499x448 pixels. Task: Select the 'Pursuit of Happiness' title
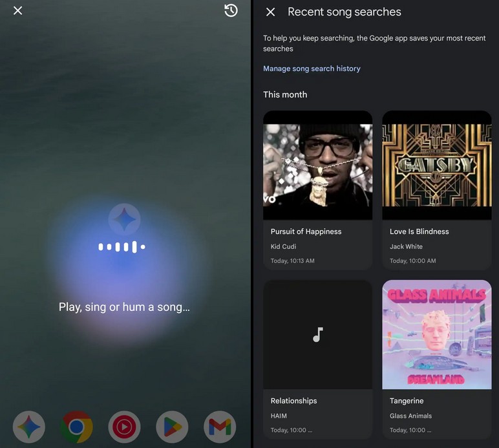(306, 231)
